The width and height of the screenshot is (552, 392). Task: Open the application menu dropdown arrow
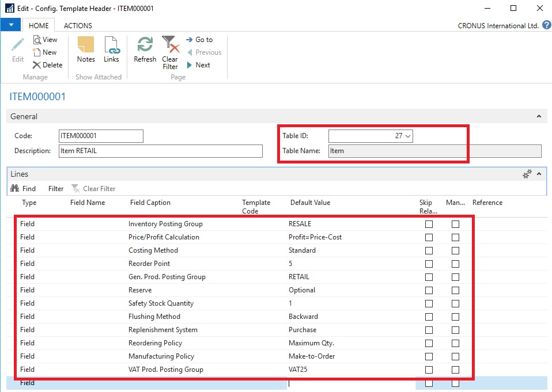10,25
